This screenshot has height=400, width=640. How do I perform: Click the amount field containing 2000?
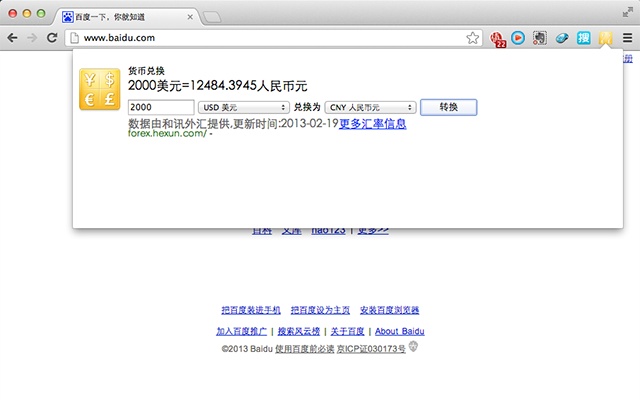(161, 107)
